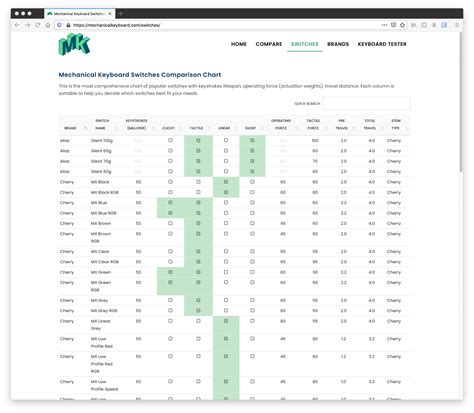Sort table by Total Travel column
The width and height of the screenshot is (474, 413).
(371, 124)
